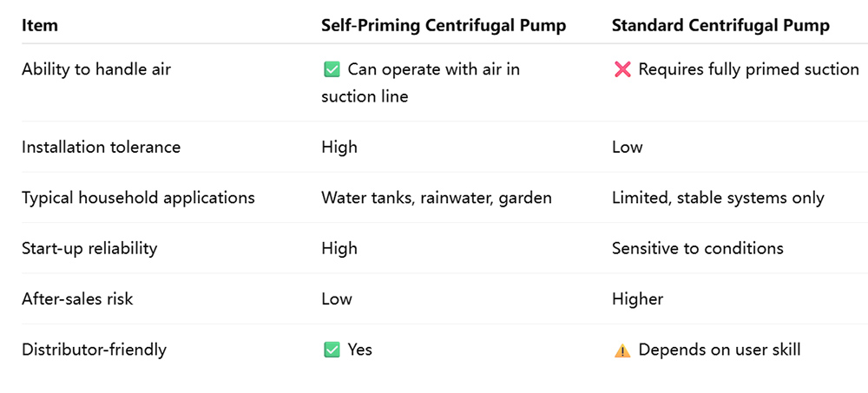Select the "Standard Centrifugal Pump" column header
868x393 pixels.
tap(720, 25)
